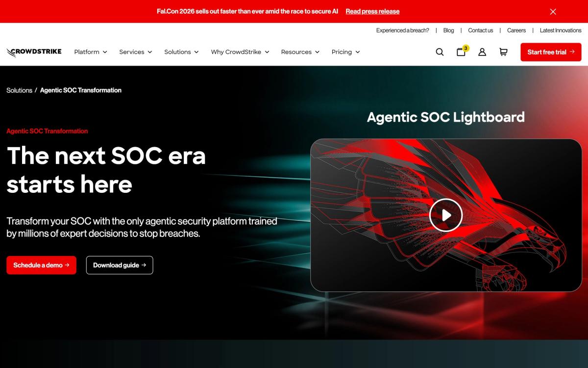The height and width of the screenshot is (368, 588).
Task: Click Schedule a demo button
Action: click(41, 265)
